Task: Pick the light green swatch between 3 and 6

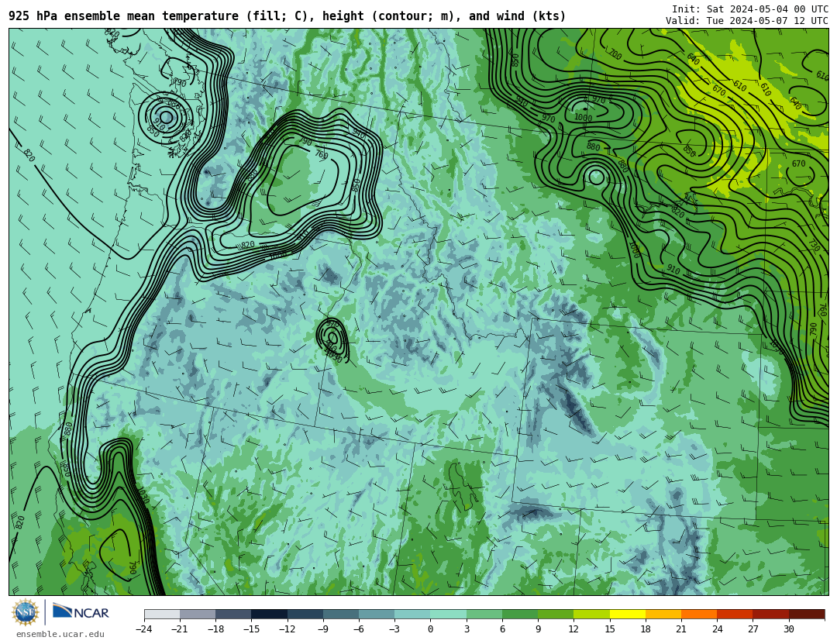Action: point(484,614)
